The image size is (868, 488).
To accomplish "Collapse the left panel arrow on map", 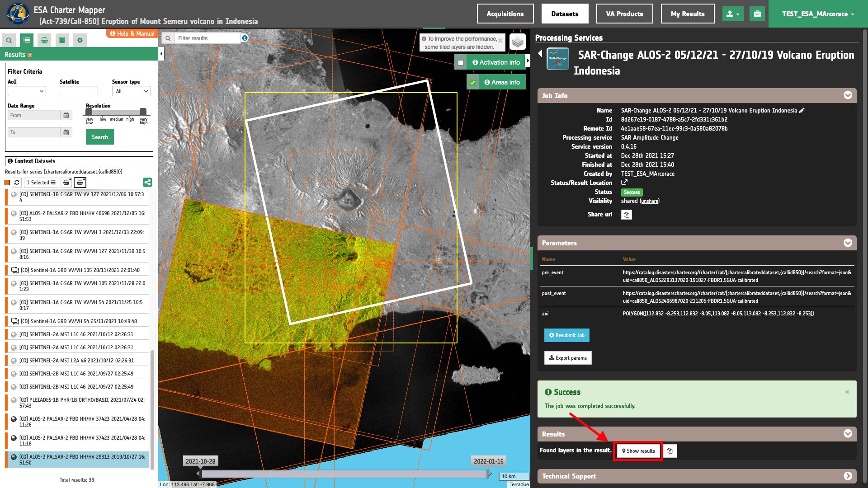I will (x=161, y=54).
